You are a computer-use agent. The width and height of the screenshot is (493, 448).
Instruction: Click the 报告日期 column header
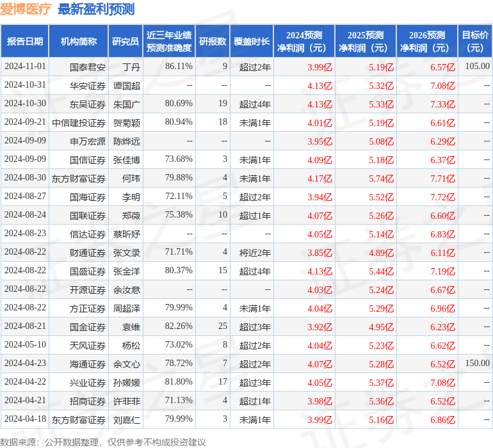[25, 41]
